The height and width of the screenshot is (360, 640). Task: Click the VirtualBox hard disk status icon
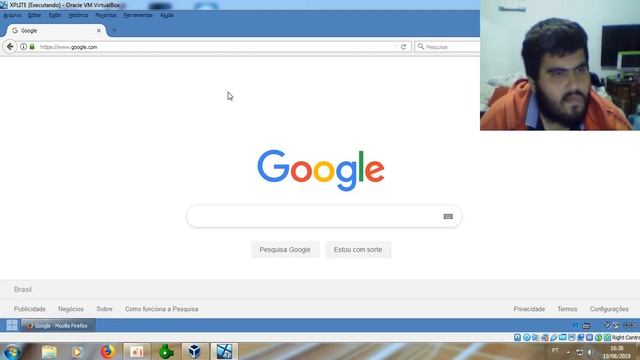click(x=518, y=337)
